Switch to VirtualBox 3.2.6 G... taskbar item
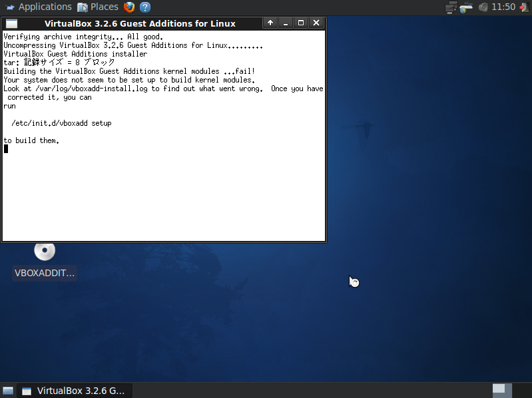Screen dimensions: 532x398 (x=75, y=391)
